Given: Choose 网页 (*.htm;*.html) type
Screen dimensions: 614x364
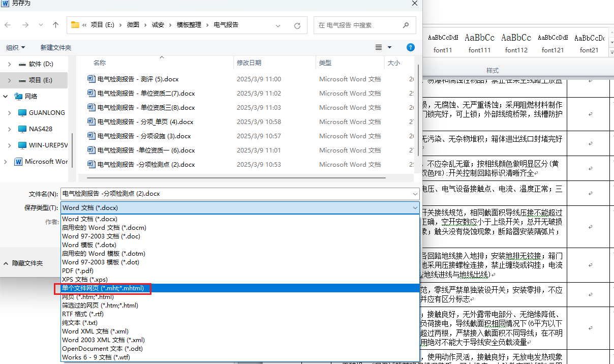Looking at the screenshot, I should point(240,296).
